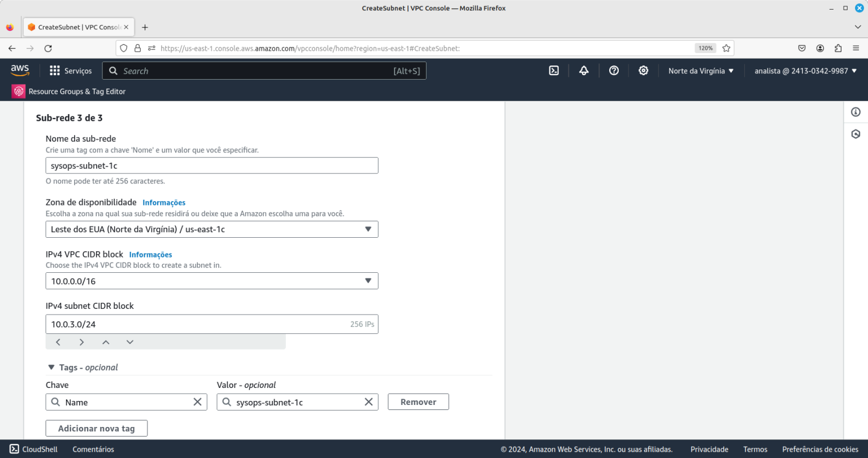
Task: Open Informações link for Zona de disponibilidade
Action: click(x=164, y=203)
